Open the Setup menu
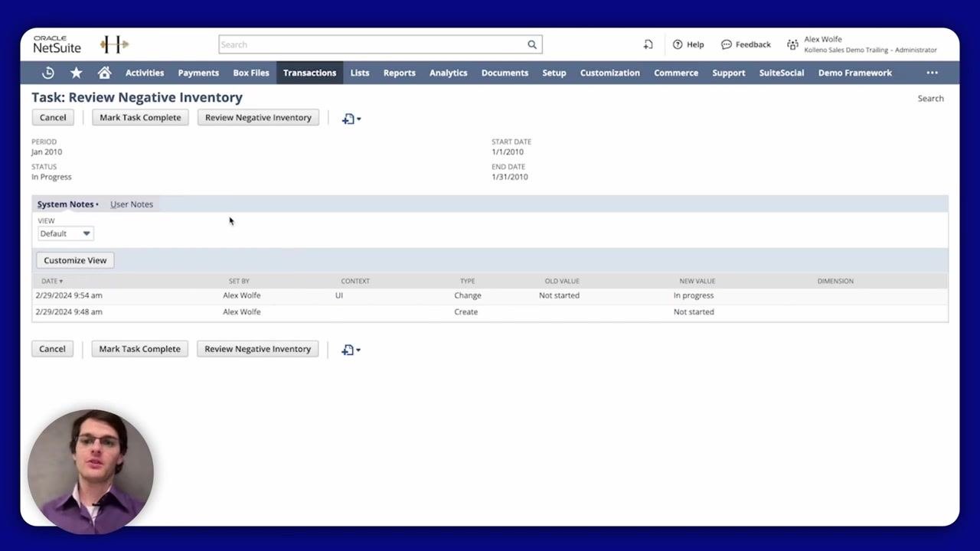Image resolution: width=980 pixels, height=551 pixels. (x=554, y=73)
